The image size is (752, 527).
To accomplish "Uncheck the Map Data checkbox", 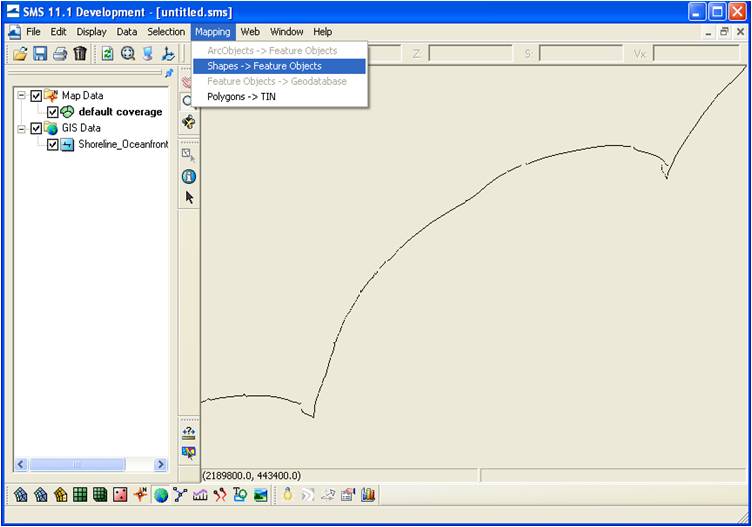I will (x=36, y=96).
